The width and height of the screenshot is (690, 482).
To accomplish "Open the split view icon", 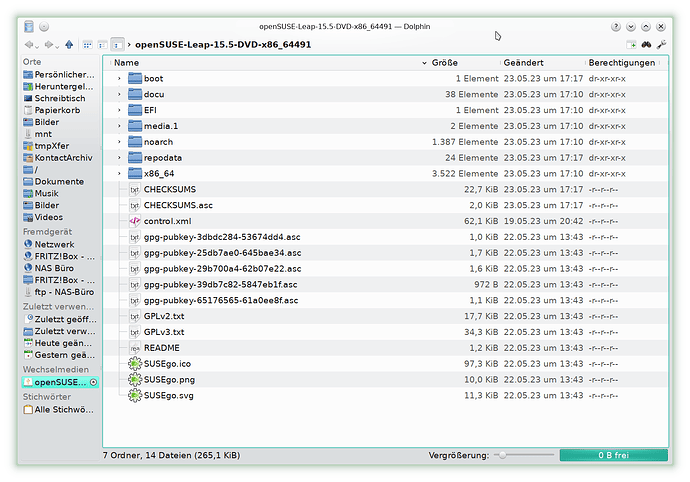I will (631, 44).
